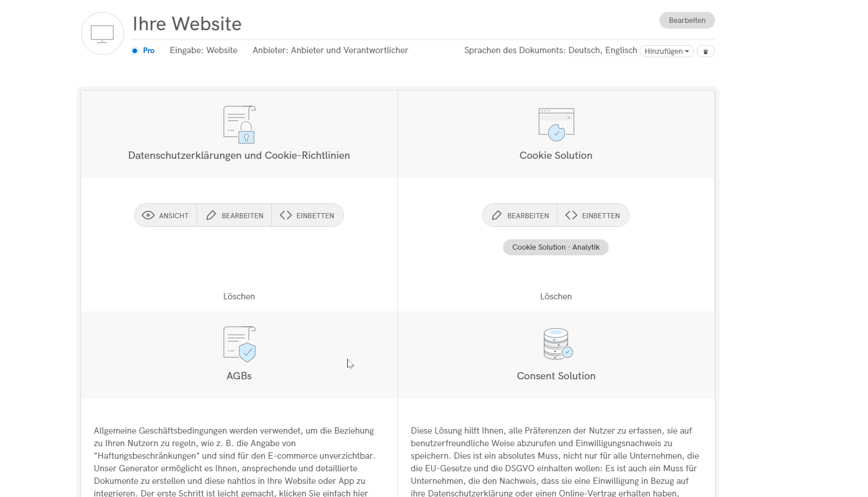This screenshot has height=497, width=868.
Task: Click the trash delete icon button
Action: tap(705, 51)
